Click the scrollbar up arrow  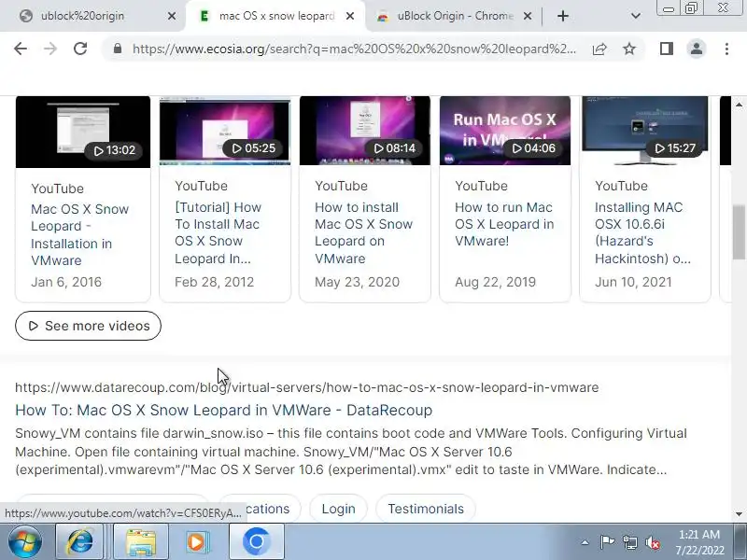point(739,105)
